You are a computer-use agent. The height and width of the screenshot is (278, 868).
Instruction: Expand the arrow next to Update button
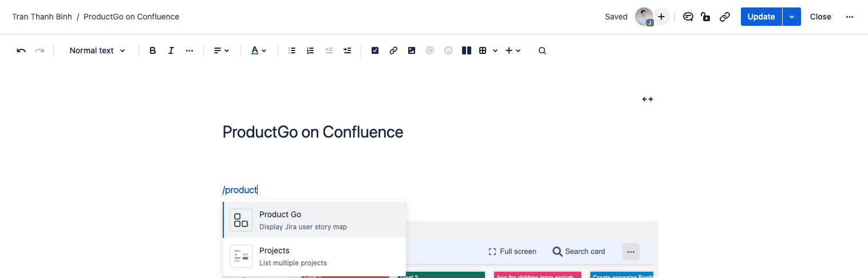(792, 17)
